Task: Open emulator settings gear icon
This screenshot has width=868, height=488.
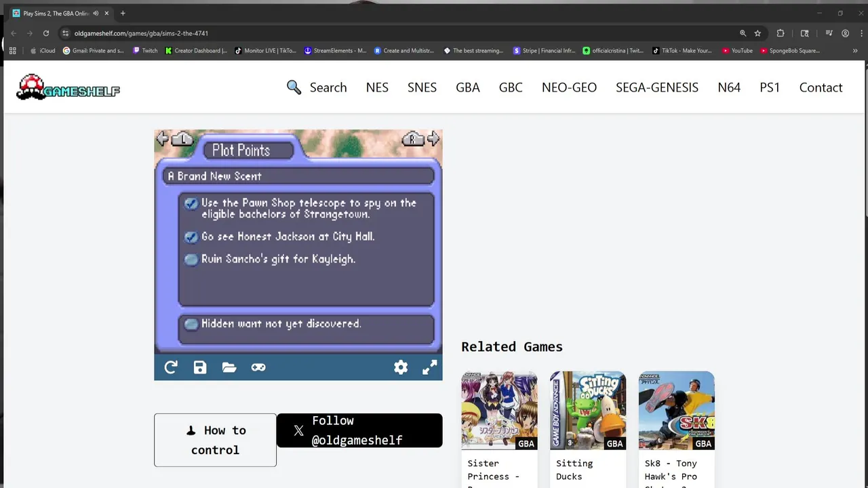Action: [x=401, y=367]
